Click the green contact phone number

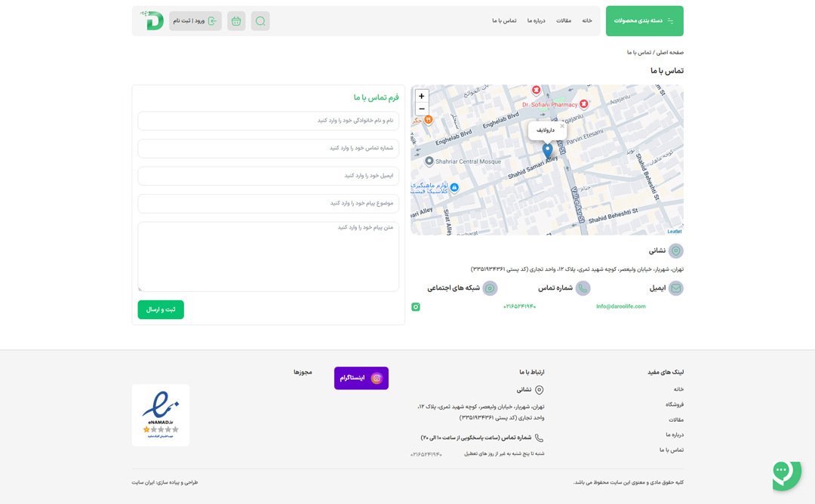[x=519, y=306]
